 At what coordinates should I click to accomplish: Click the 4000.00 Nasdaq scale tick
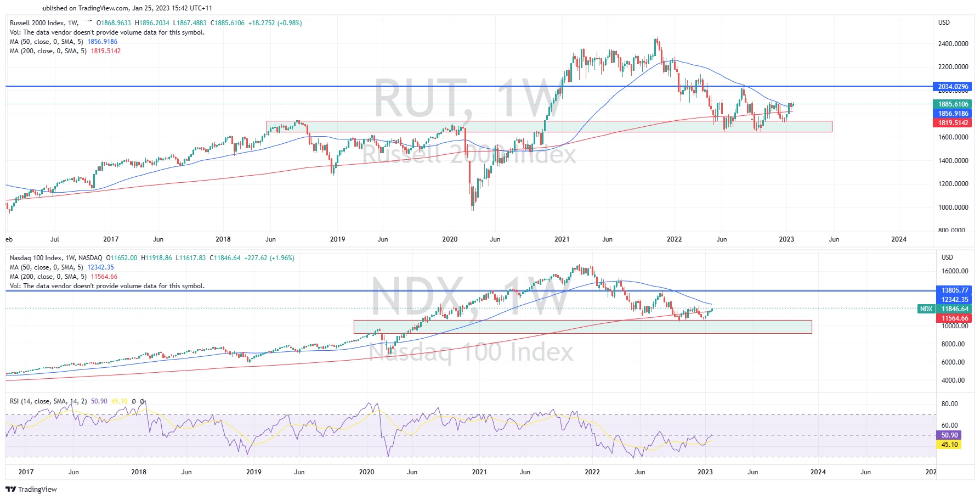953,380
